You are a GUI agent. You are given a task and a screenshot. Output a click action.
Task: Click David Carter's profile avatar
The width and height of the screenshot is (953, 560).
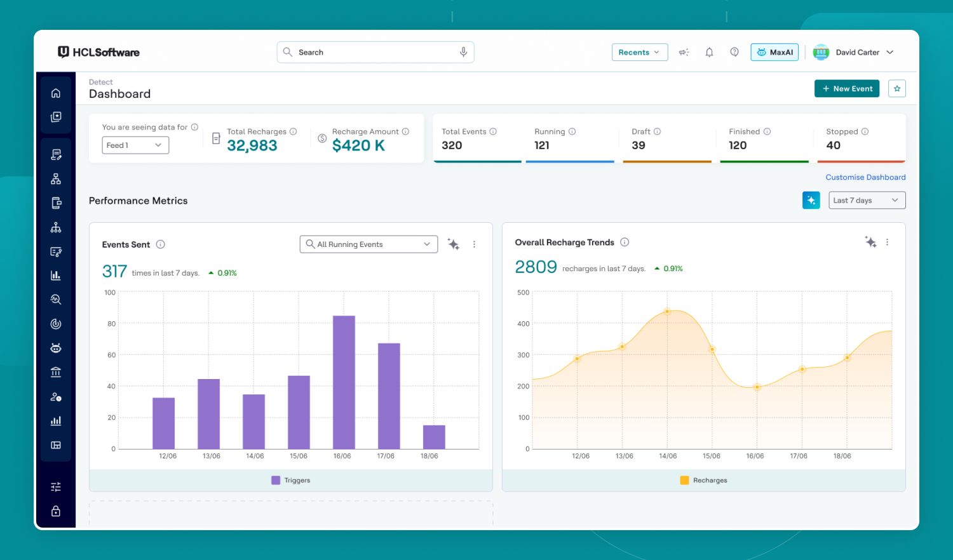tap(821, 52)
